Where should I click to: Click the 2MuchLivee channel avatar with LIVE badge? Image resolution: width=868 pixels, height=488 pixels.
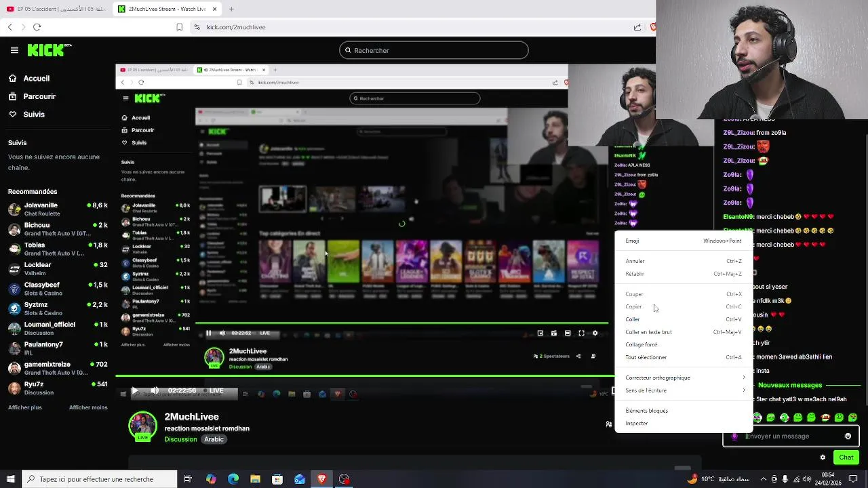coord(142,426)
